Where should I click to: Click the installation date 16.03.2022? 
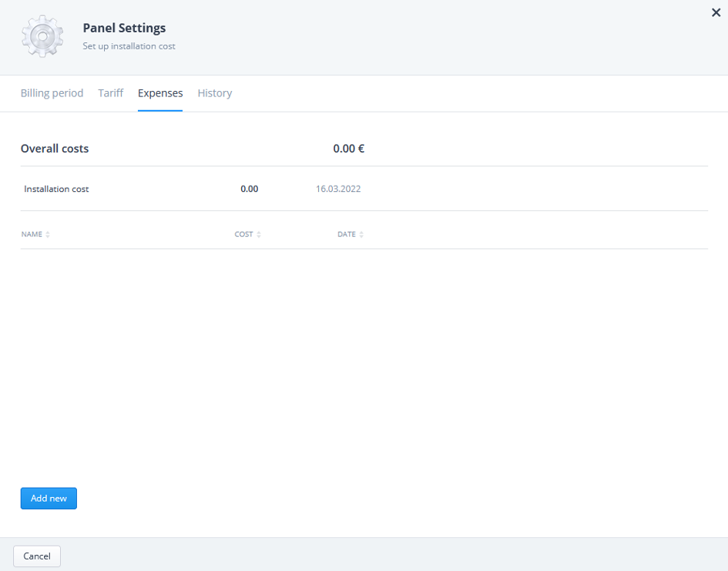[x=338, y=189]
